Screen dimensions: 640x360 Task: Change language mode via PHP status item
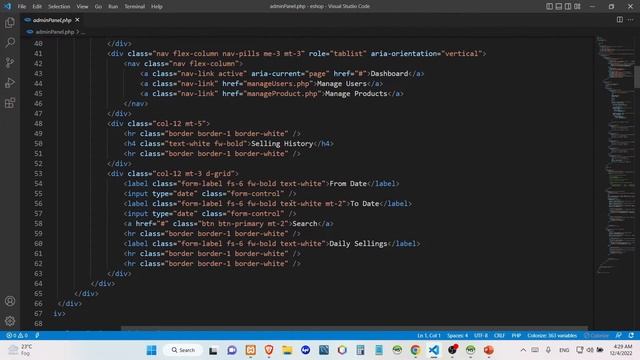tap(516, 335)
